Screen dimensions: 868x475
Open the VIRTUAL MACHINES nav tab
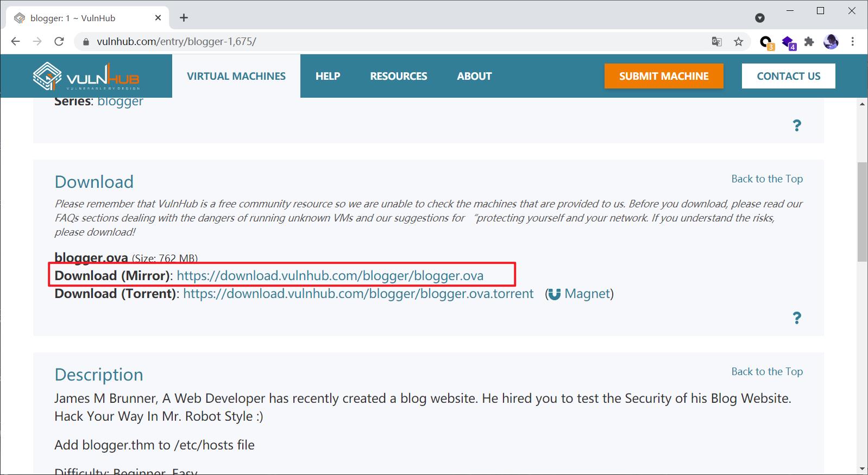[x=236, y=76]
